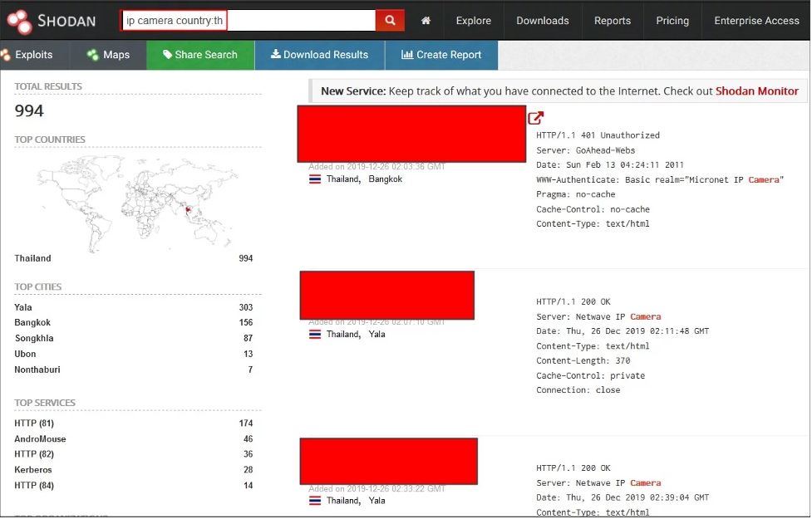Filter by service HTTP (84)
Image resolution: width=812 pixels, height=519 pixels.
coord(34,485)
